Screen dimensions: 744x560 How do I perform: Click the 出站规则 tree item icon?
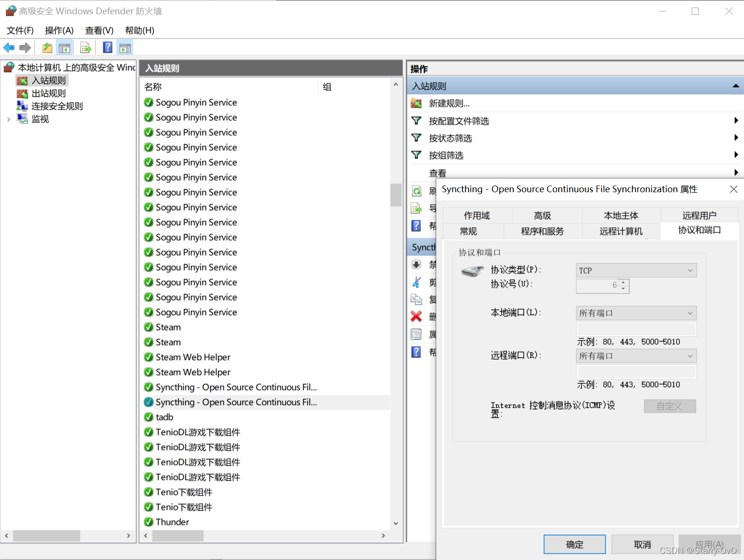point(22,93)
